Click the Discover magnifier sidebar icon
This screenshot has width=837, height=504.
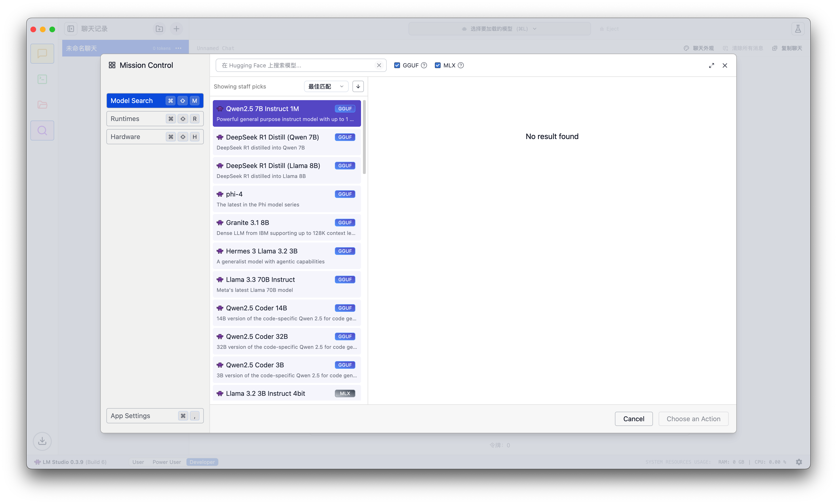pyautogui.click(x=42, y=130)
